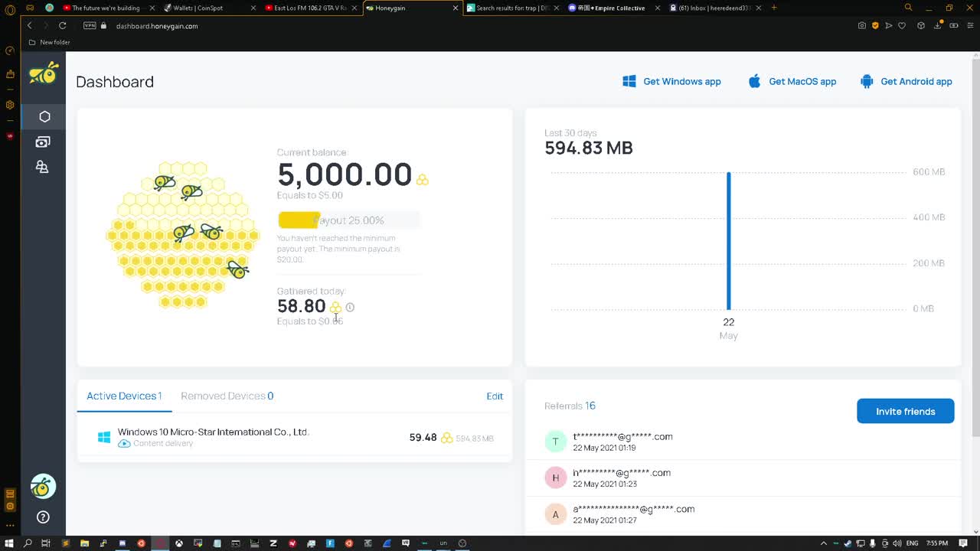The width and height of the screenshot is (980, 551).
Task: Reload the page with the refresh icon
Action: [63, 25]
